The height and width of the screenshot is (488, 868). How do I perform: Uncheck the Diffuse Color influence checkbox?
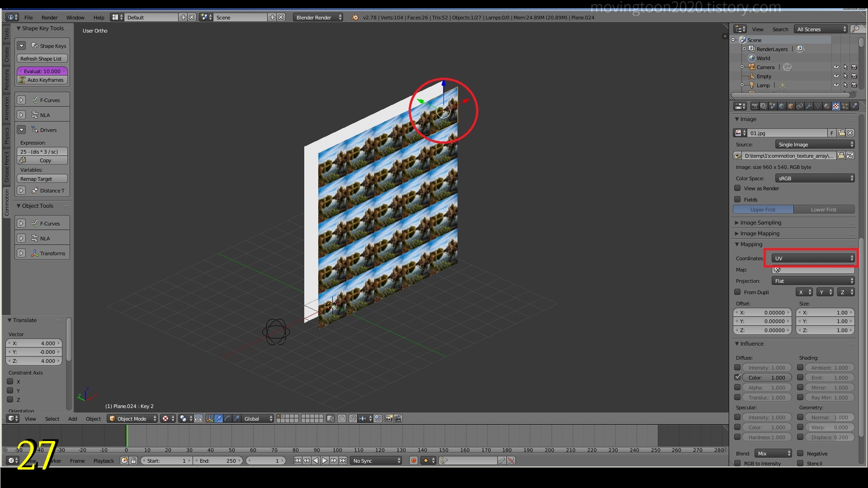pyautogui.click(x=737, y=377)
